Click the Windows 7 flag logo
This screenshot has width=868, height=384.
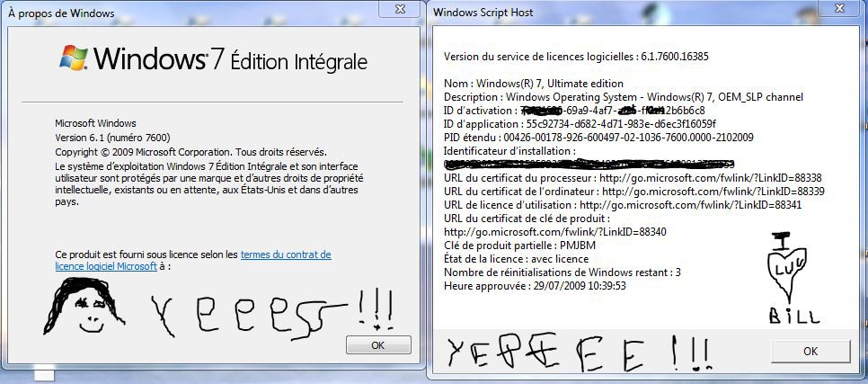pos(74,57)
